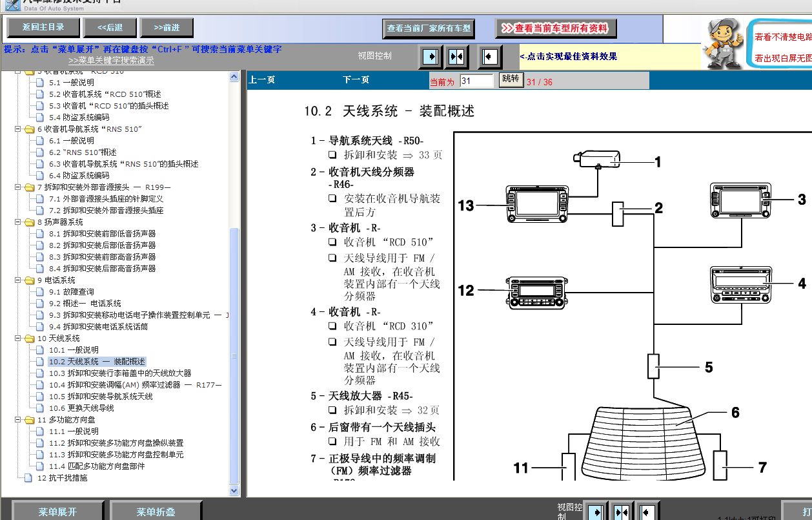Open 5.1 一般说明
This screenshot has height=520, width=812.
coord(71,83)
